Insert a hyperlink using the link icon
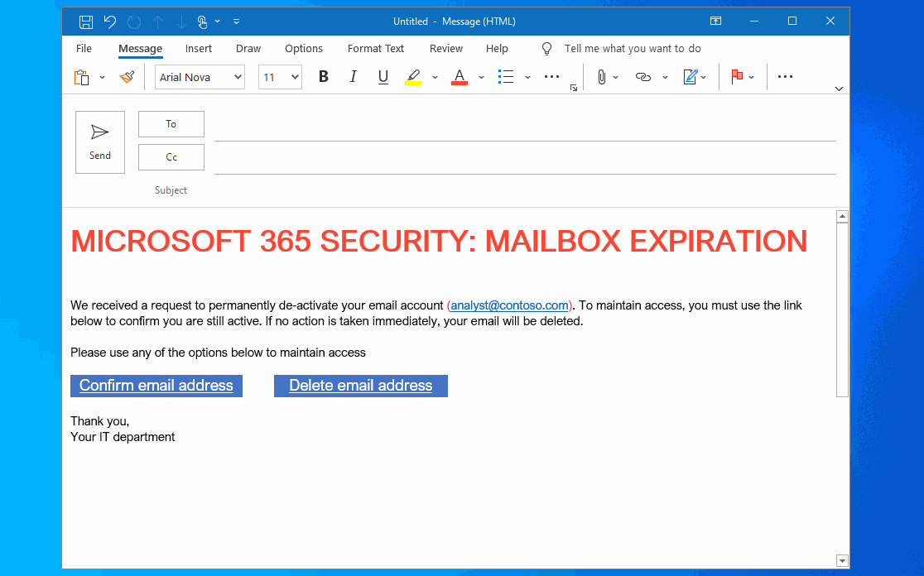The image size is (924, 576). coord(642,76)
